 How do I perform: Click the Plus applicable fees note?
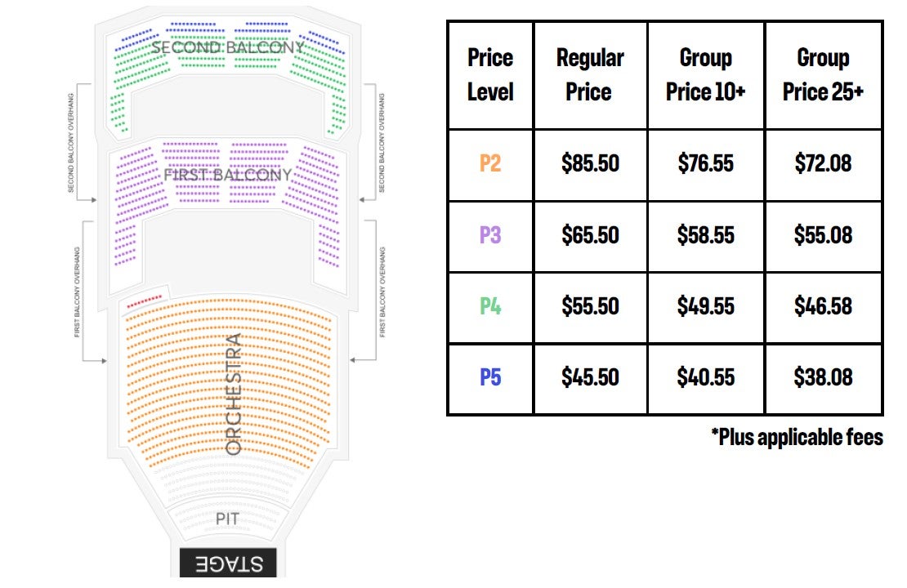pyautogui.click(x=797, y=437)
